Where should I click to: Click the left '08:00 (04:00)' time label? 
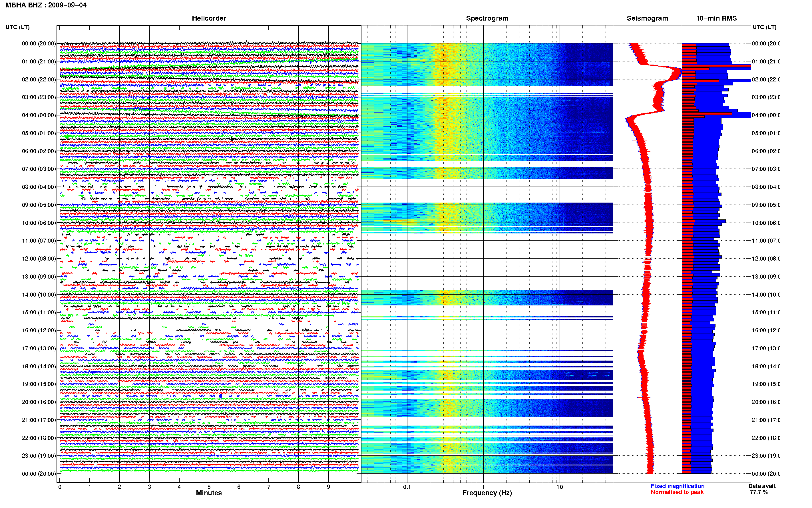point(39,187)
